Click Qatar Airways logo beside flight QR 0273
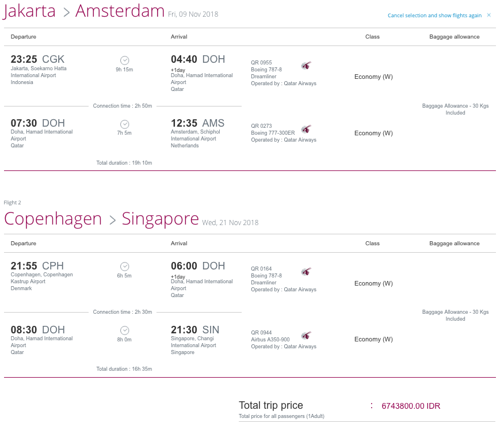Image resolution: width=504 pixels, height=422 pixels. tap(306, 130)
